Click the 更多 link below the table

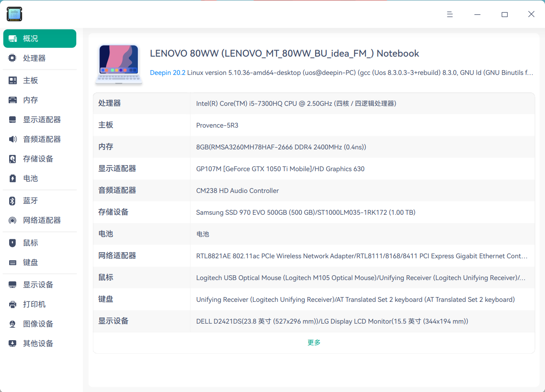coord(314,343)
